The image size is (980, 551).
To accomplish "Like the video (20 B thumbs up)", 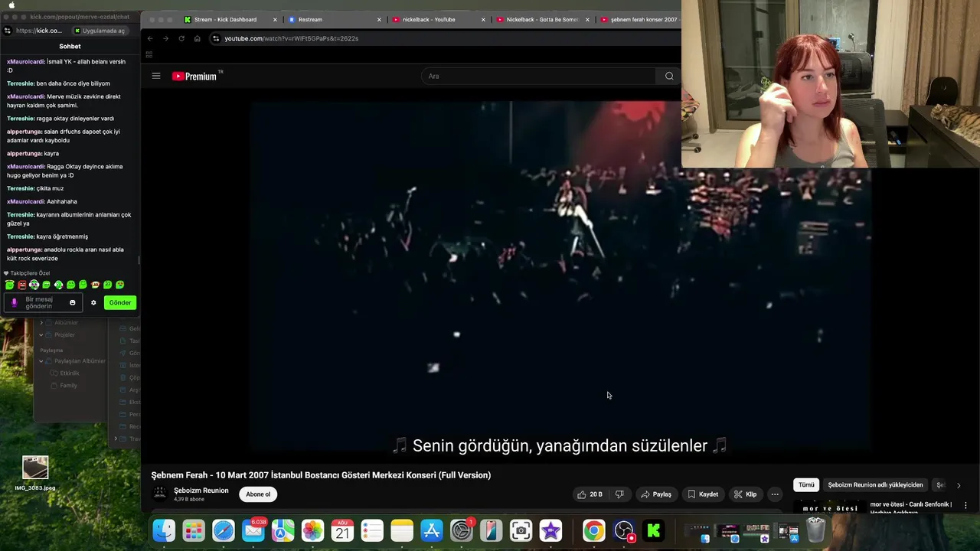I will pos(590,494).
